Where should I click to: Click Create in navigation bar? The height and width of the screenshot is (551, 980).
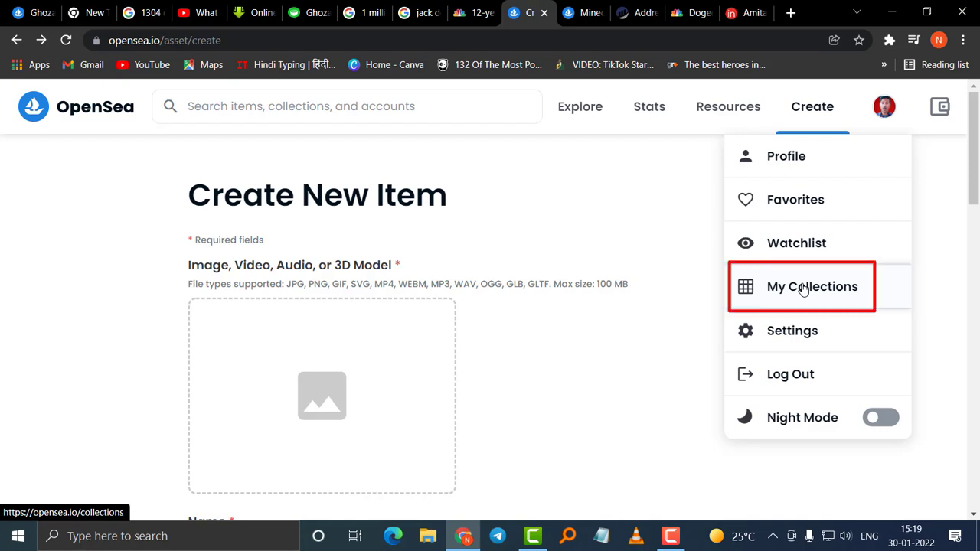(x=812, y=106)
